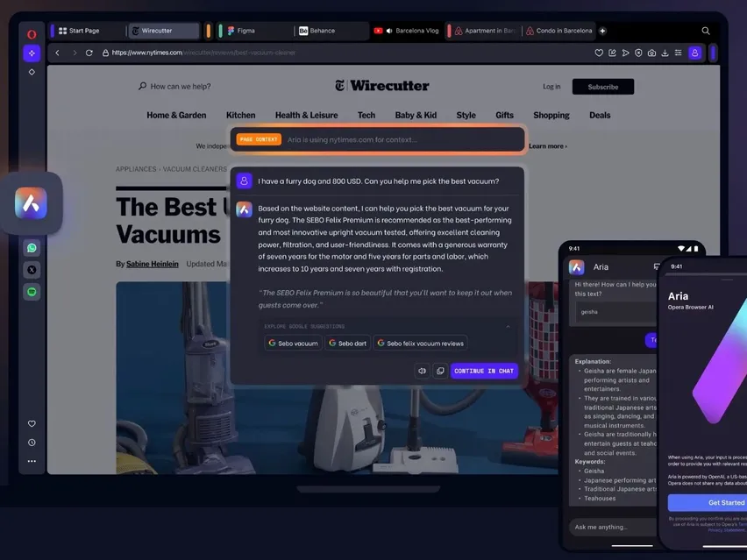Click Ask me anything field on phone
Image resolution: width=747 pixels, height=560 pixels.
(x=613, y=527)
